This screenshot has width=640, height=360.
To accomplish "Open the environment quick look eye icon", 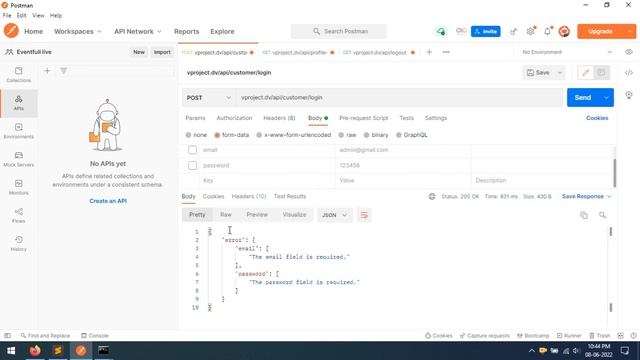I will pyautogui.click(x=629, y=52).
